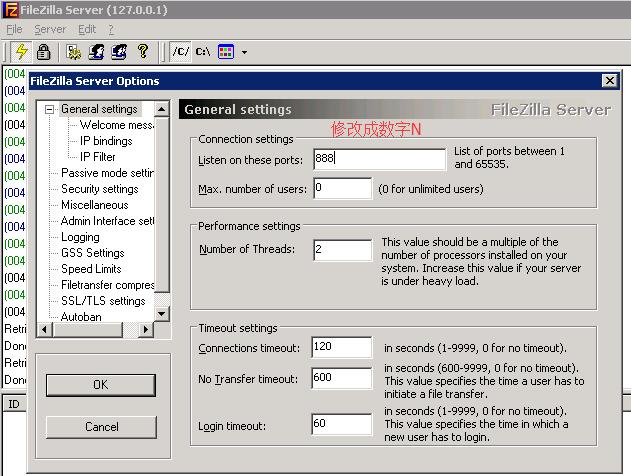Open the Users editor toolbar icon
Screen dimensions: 631x476
click(x=96, y=52)
